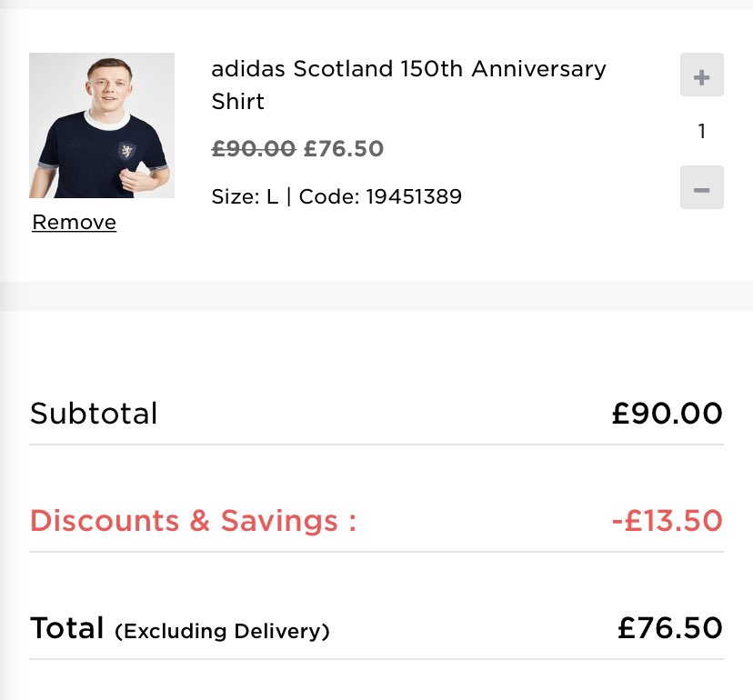Open the Scotland shirt product thumbnail

click(102, 125)
